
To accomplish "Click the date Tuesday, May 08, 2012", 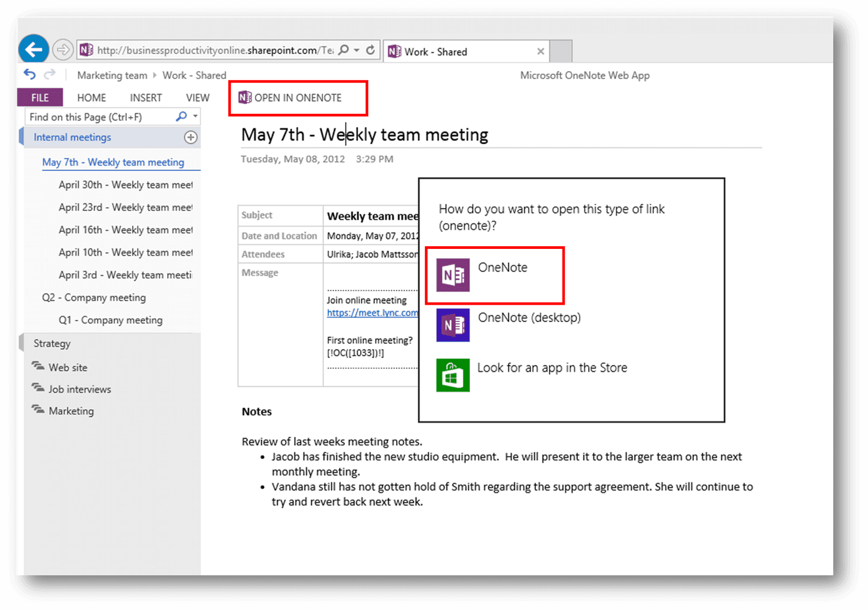I will coord(293,159).
